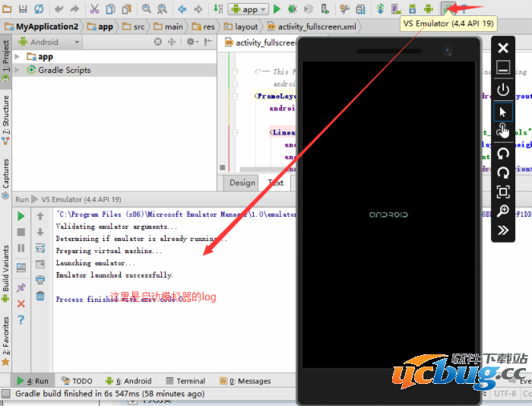Switch to the Design tab
Screen dimensions: 532x406
tap(242, 182)
